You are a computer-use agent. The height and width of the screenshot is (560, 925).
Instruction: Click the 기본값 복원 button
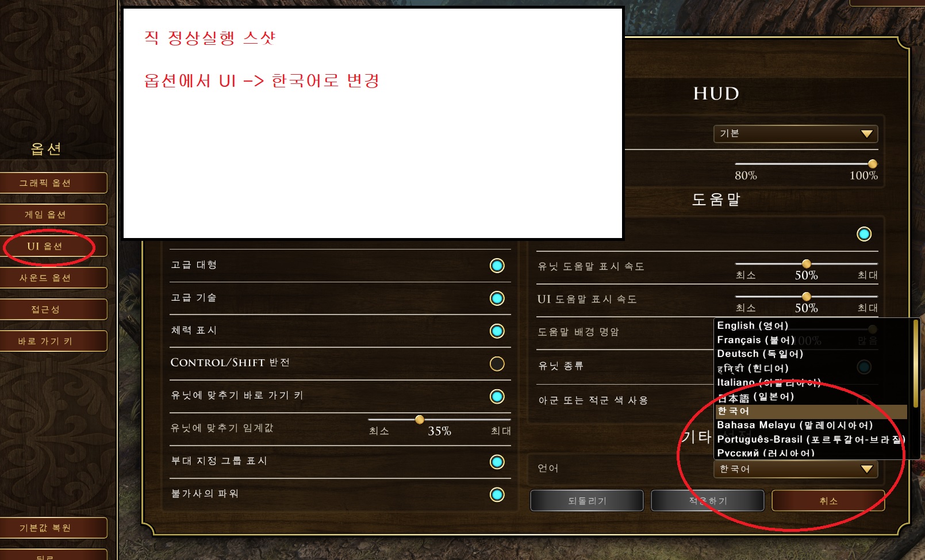pos(53,528)
